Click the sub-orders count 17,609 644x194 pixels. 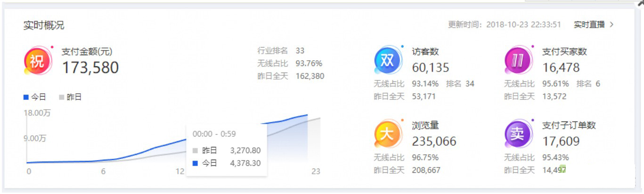pos(561,141)
